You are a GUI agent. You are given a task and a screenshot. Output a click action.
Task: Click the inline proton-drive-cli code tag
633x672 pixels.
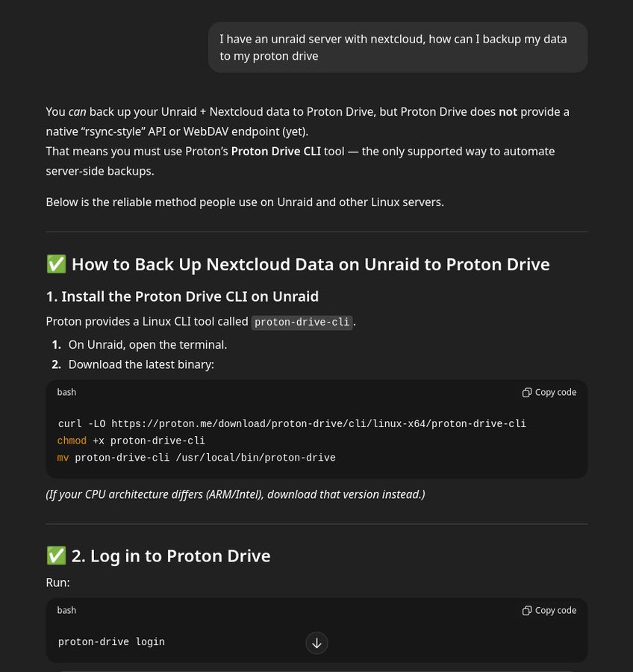point(302,322)
